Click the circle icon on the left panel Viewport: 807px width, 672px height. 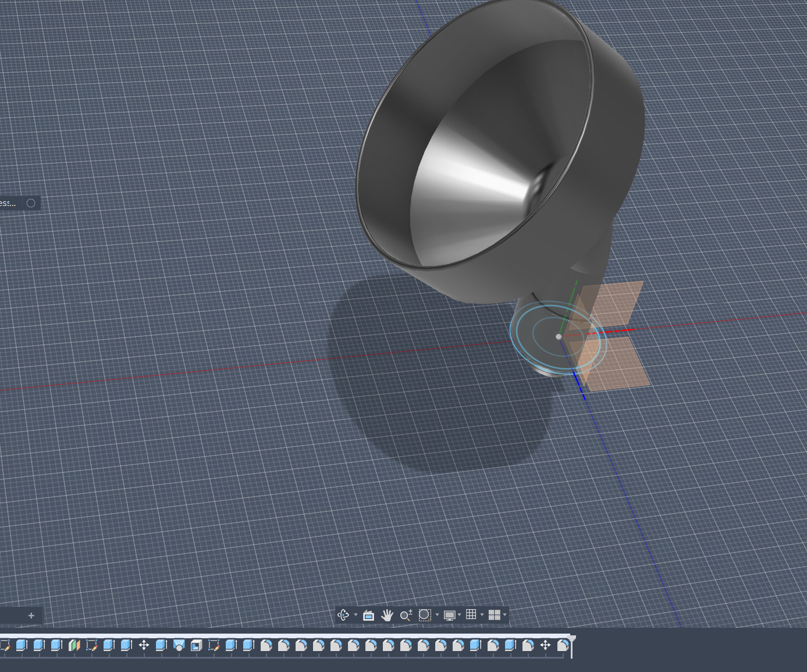coord(31,203)
